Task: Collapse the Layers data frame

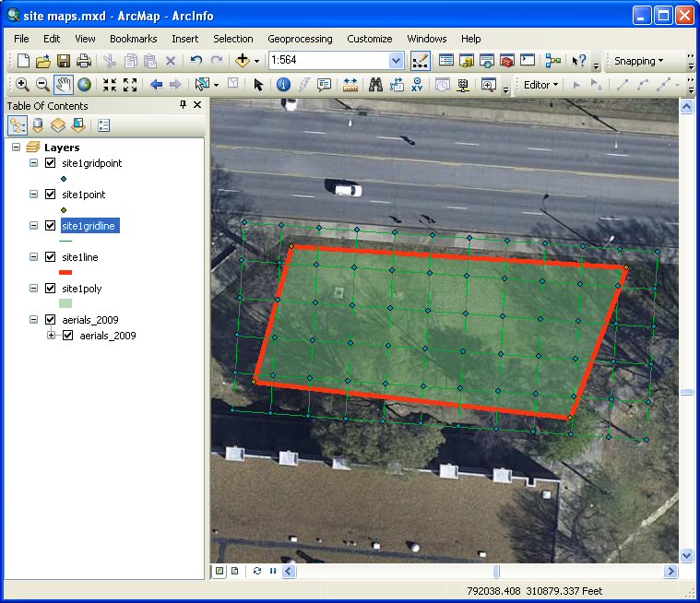Action: [16, 147]
